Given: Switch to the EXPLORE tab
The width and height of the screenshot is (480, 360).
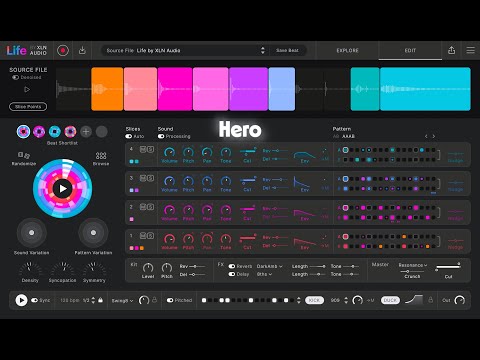Looking at the screenshot, I should (347, 50).
